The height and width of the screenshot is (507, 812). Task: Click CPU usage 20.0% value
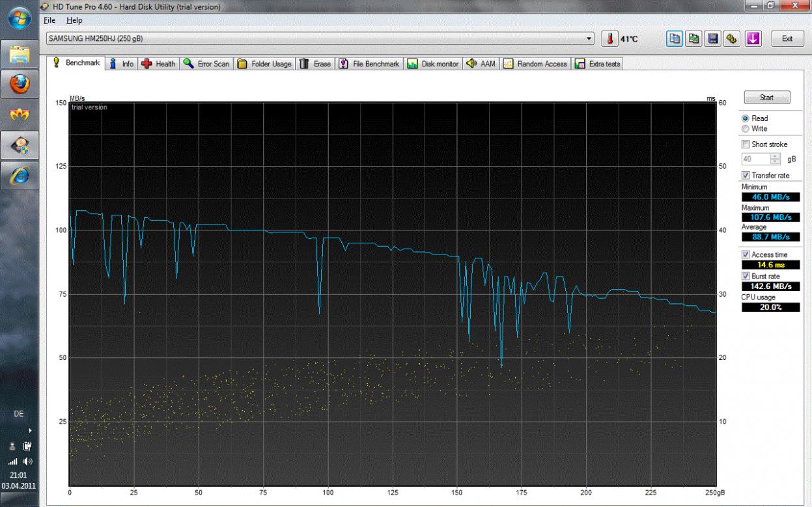click(770, 307)
